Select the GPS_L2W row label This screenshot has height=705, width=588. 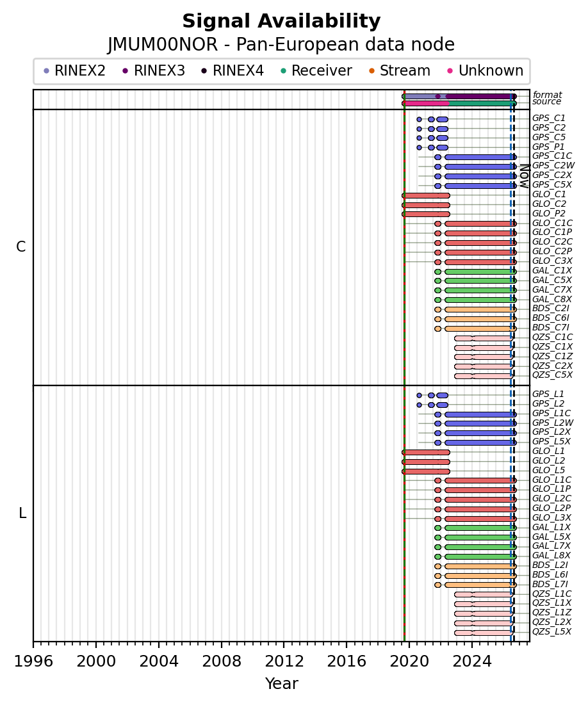(x=553, y=423)
